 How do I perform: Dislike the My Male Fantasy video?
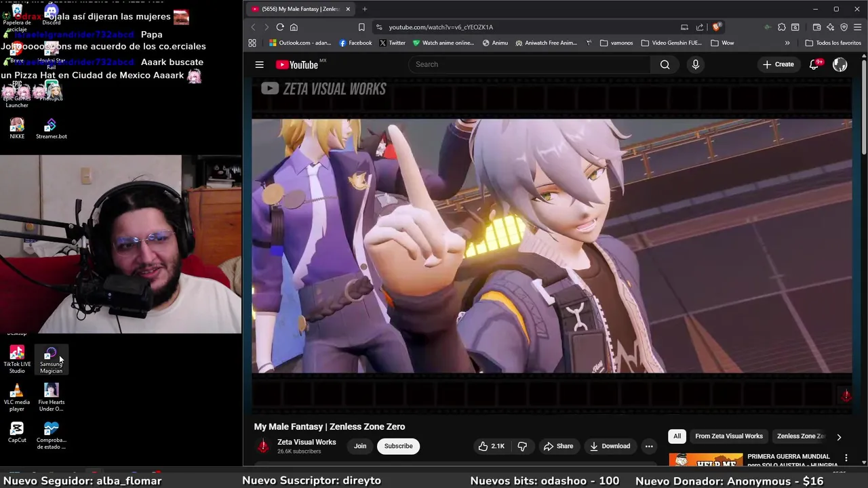point(522,446)
